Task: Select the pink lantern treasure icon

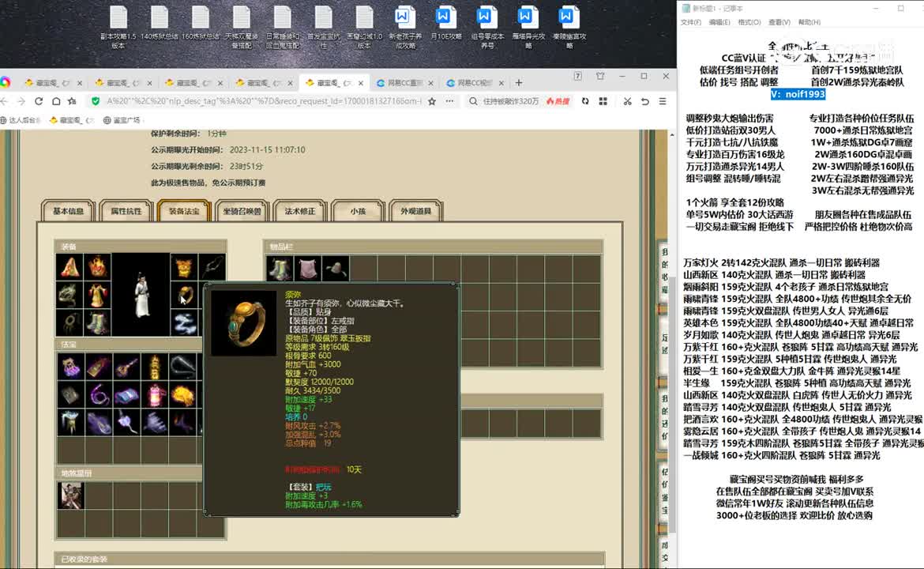Action: (154, 394)
